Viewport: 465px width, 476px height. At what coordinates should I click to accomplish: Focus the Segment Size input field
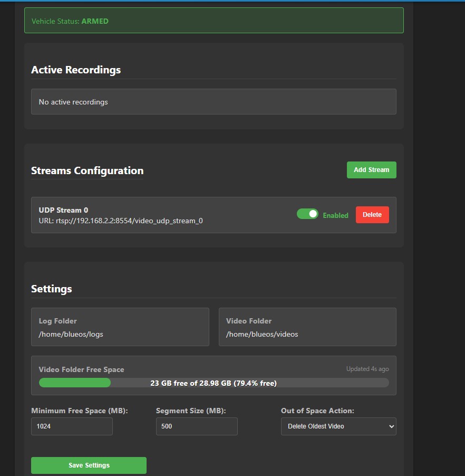[197, 426]
